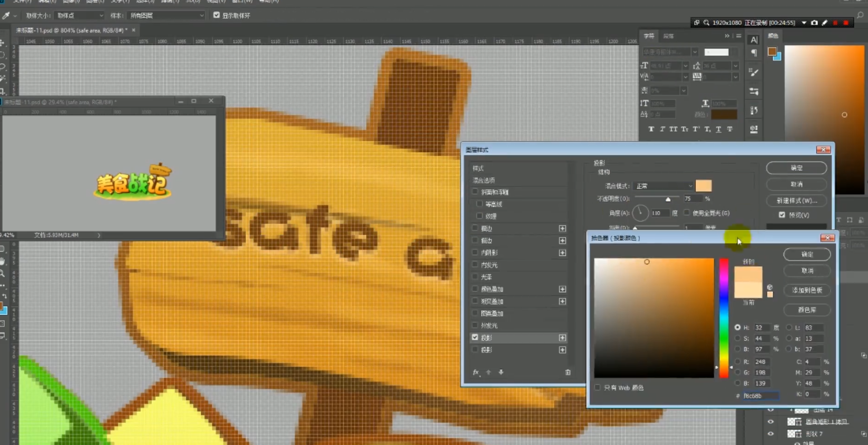
Task: Click the camera screenshot icon in recorder bar
Action: (814, 23)
